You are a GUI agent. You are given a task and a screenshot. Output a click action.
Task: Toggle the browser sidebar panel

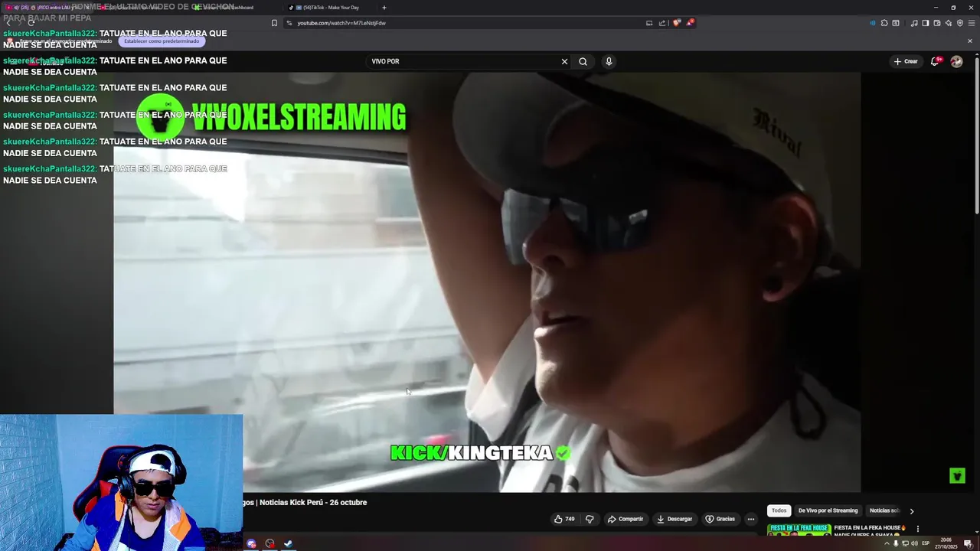pos(926,23)
